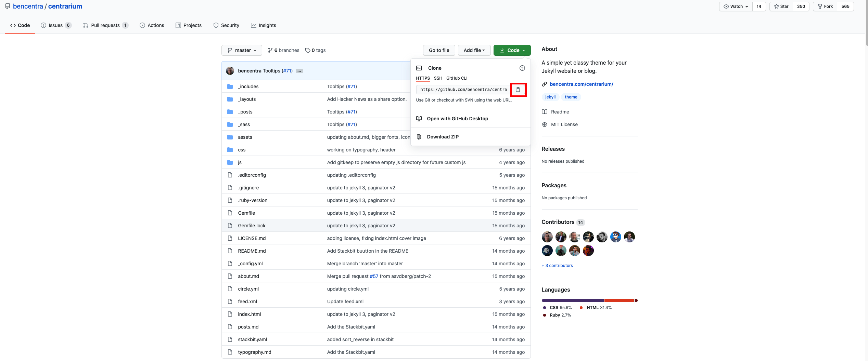Open the Watch notifications dropdown
This screenshot has width=868, height=361.
pyautogui.click(x=736, y=6)
